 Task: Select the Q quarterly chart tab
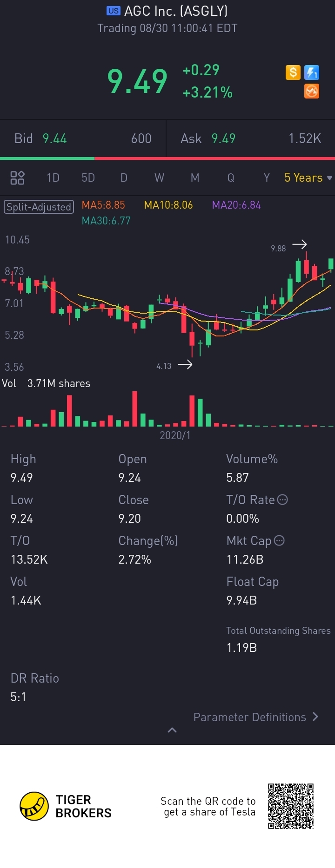(230, 178)
